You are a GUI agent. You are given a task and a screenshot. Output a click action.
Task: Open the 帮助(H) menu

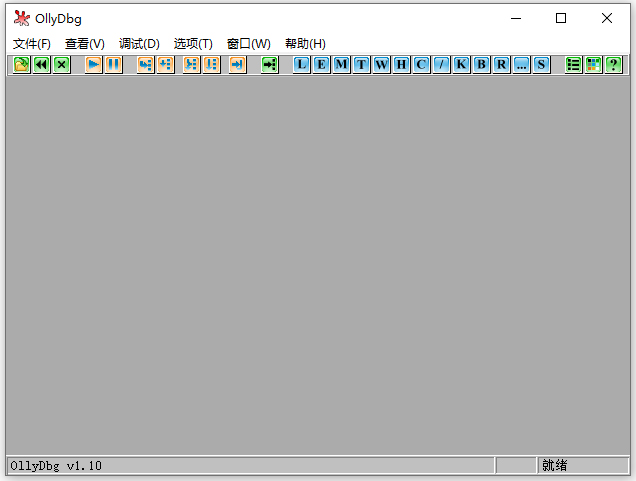point(305,43)
